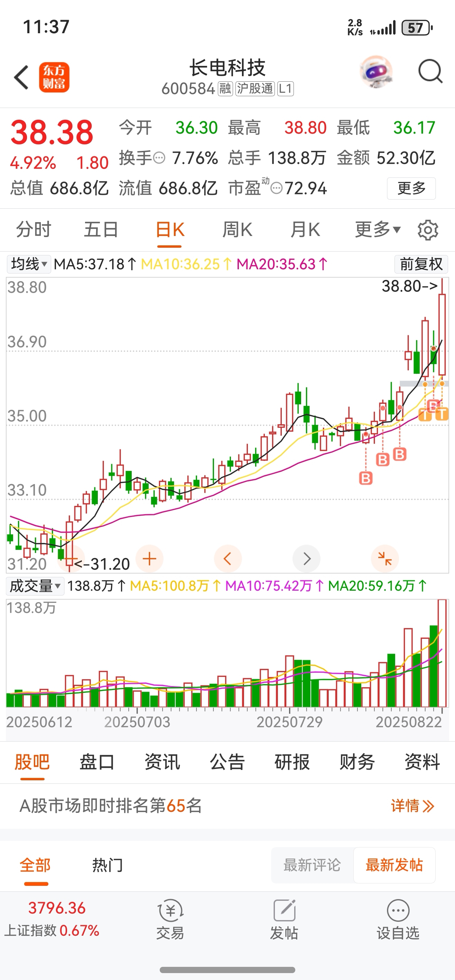Open 详情 ranking details link
The height and width of the screenshot is (980, 455).
pos(412,806)
